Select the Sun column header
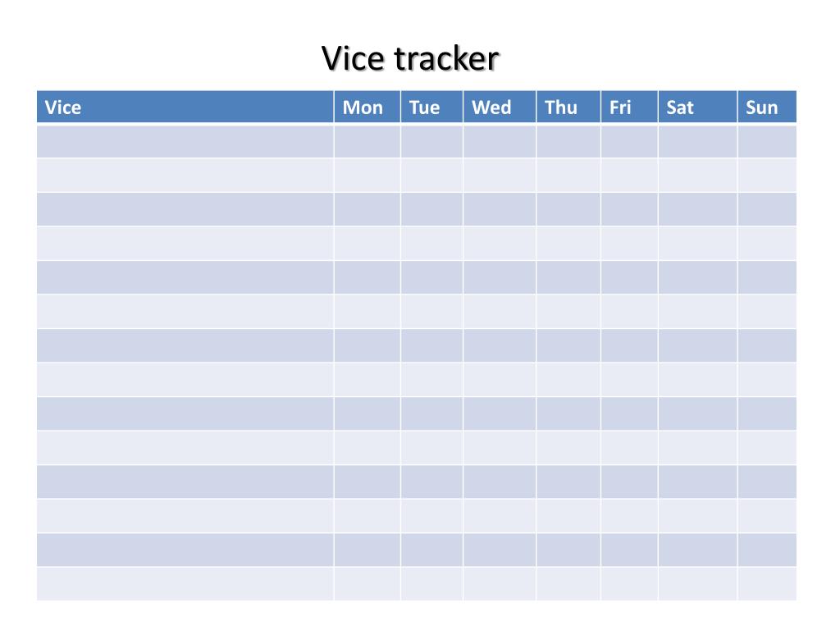 pos(767,107)
